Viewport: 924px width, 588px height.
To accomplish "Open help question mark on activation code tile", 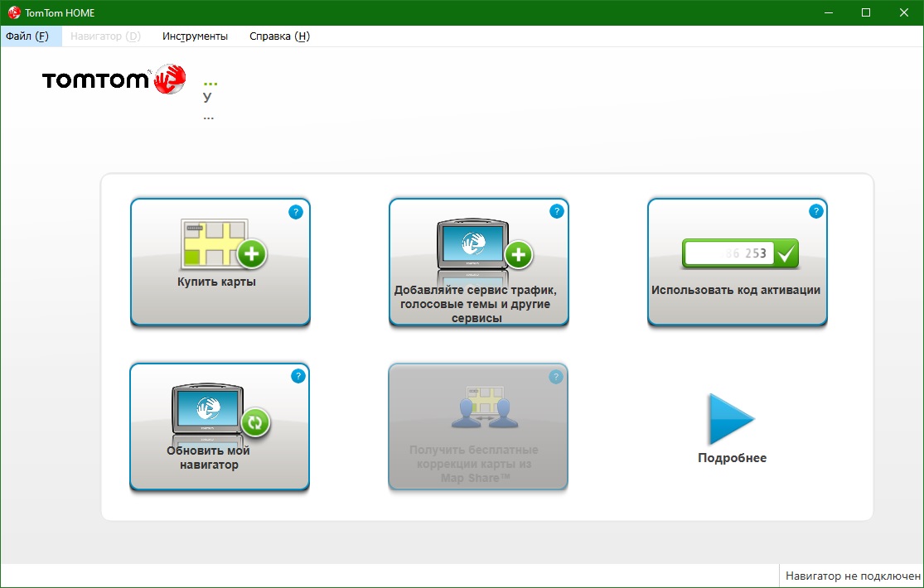I will pos(815,212).
